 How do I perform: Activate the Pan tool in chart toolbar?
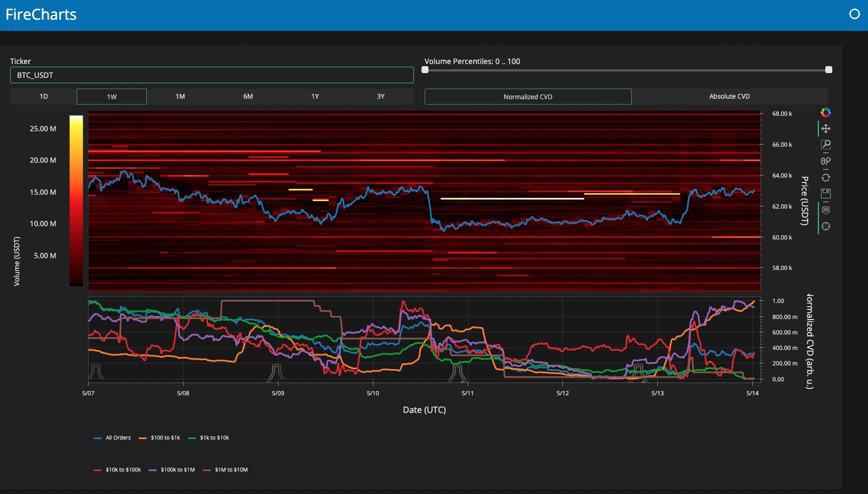tap(825, 129)
